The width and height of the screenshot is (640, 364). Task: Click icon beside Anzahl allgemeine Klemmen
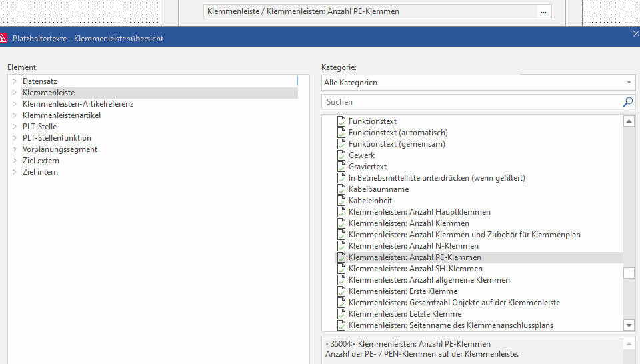coord(341,280)
